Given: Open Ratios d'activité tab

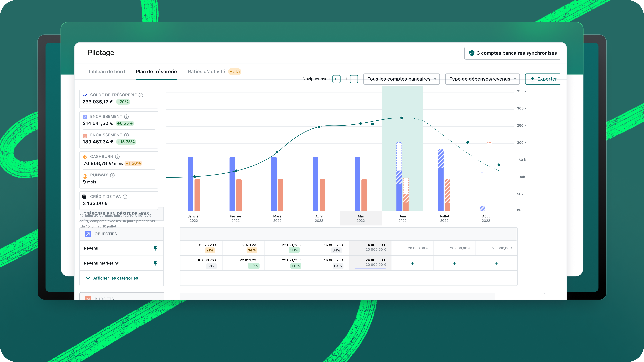Looking at the screenshot, I should click(207, 72).
